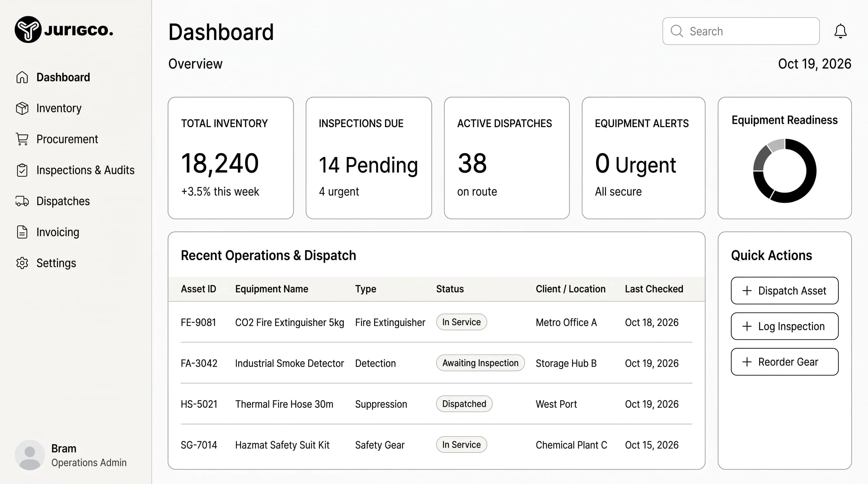
Task: Select Hazmat Safety Suit Kit row
Action: 436,445
